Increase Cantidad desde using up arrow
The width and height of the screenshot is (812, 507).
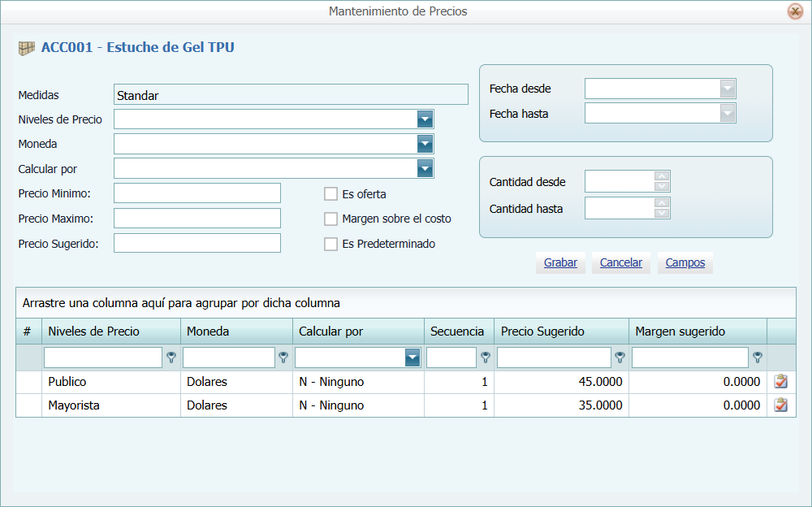coord(662,176)
